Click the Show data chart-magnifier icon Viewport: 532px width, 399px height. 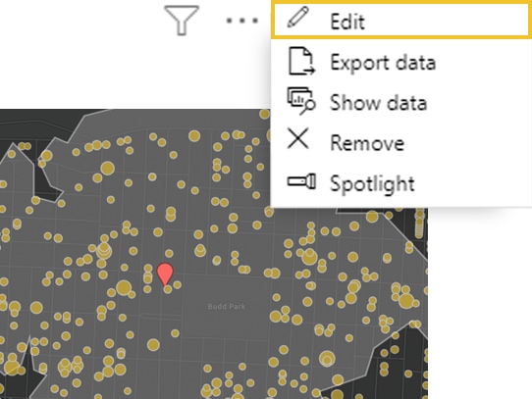pos(301,101)
